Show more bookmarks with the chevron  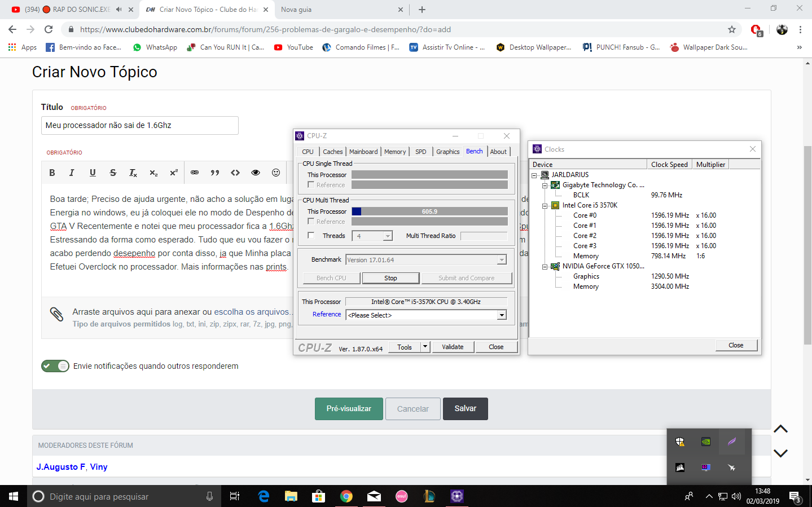click(799, 47)
